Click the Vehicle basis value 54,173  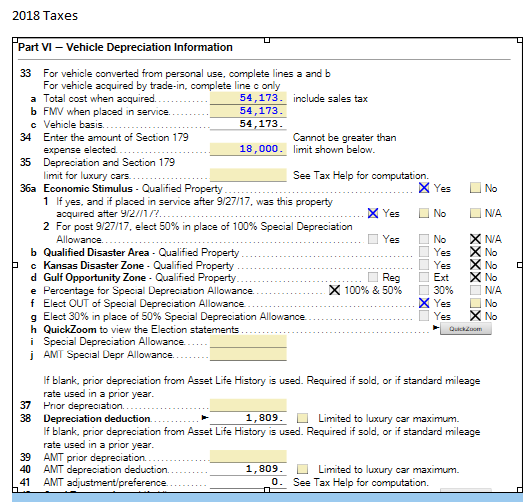(x=261, y=124)
